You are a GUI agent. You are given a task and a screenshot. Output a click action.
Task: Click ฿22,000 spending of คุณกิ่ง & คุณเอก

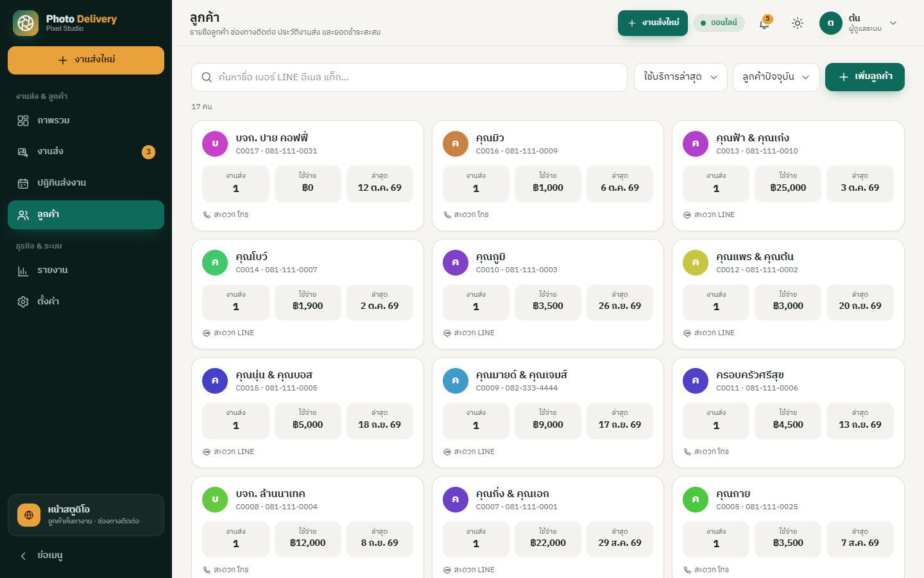point(548,543)
